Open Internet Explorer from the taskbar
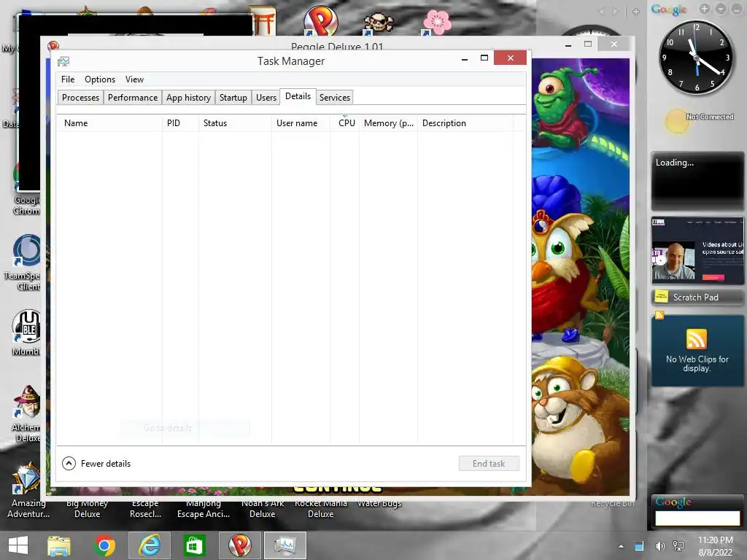 149,545
